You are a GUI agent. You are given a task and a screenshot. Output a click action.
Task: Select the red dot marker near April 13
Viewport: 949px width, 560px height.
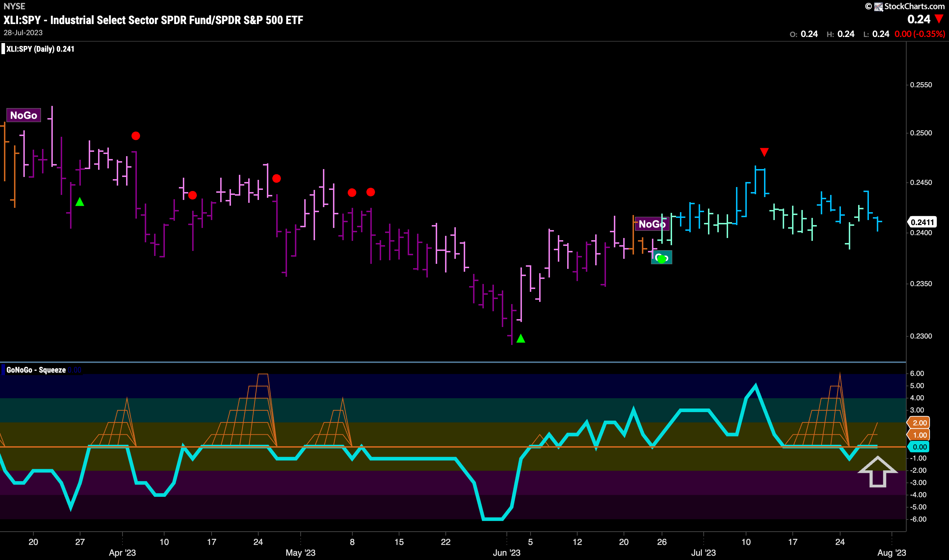click(193, 195)
